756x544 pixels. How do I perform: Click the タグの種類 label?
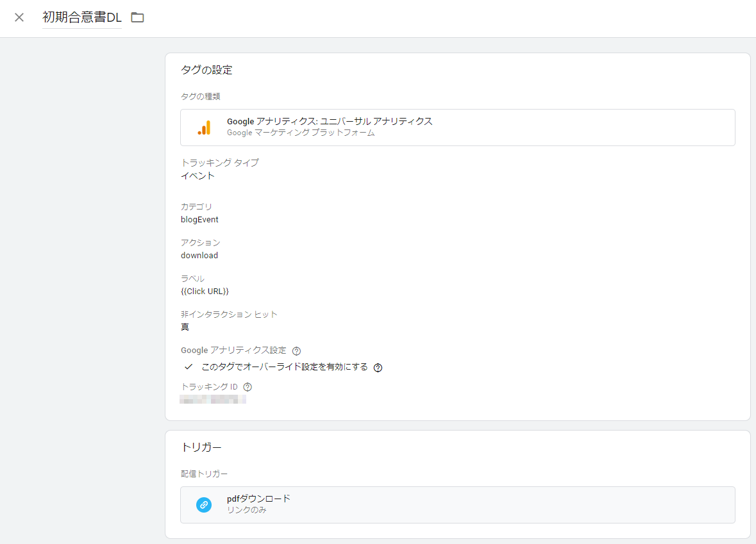pos(201,96)
